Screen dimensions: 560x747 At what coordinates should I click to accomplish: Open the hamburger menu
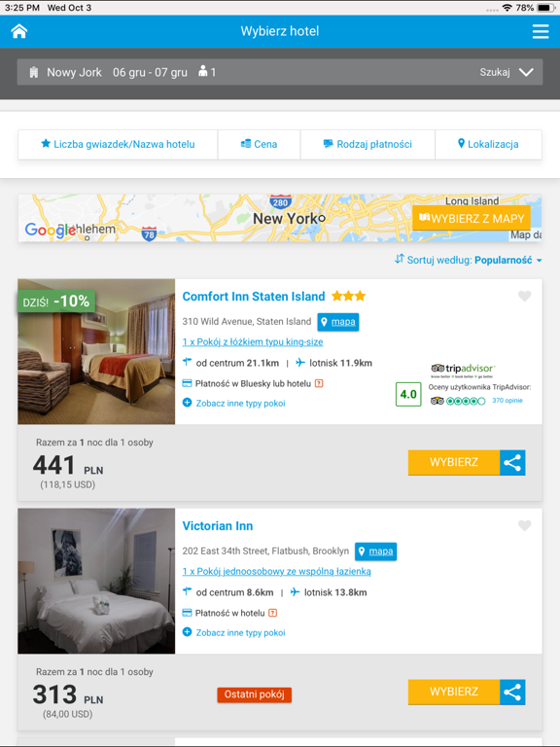click(541, 31)
